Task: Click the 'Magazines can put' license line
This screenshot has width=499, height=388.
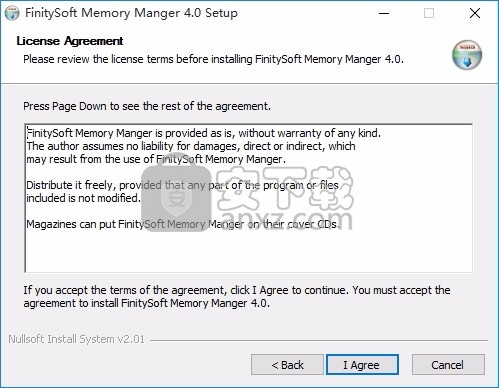Action: tap(183, 224)
